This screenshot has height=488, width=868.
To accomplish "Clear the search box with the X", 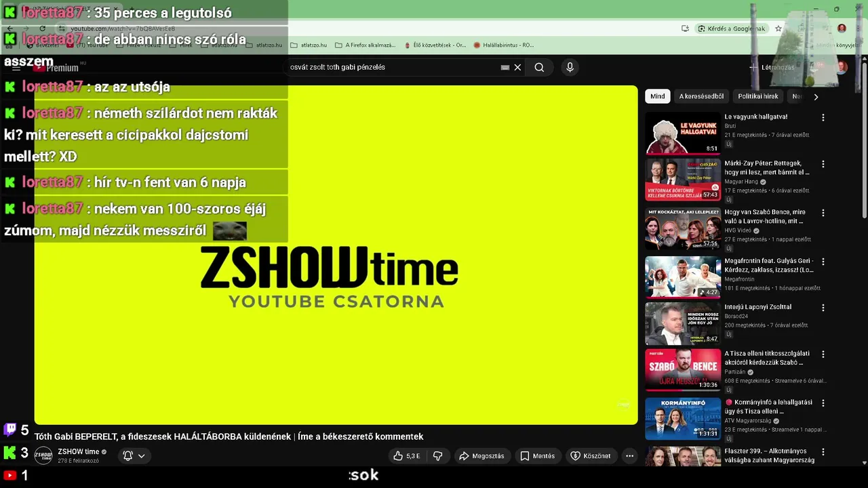I will coord(517,67).
